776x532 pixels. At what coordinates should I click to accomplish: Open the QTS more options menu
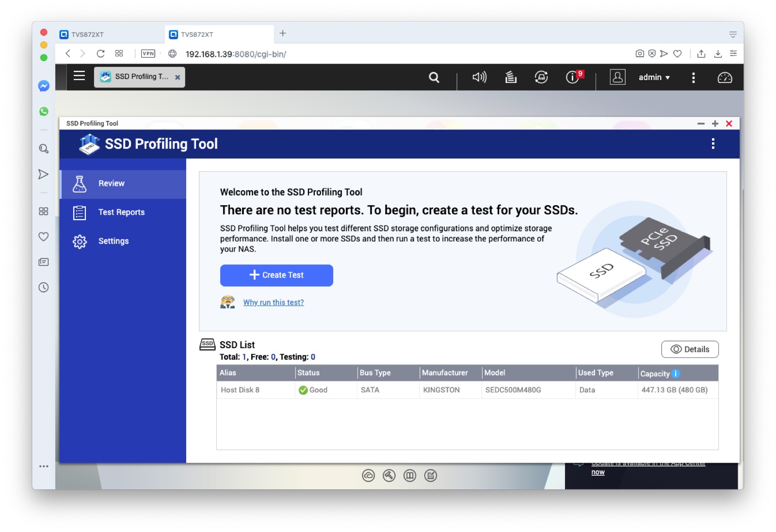(694, 78)
